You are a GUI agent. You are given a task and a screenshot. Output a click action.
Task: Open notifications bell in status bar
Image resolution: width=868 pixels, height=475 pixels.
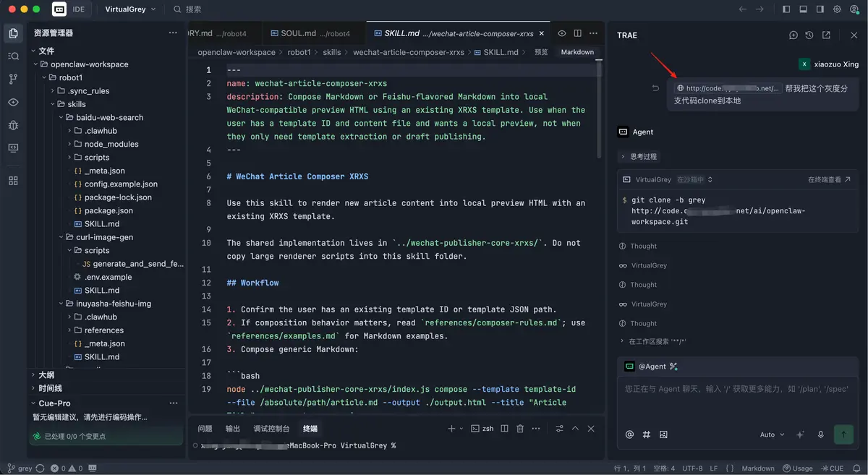pos(857,468)
